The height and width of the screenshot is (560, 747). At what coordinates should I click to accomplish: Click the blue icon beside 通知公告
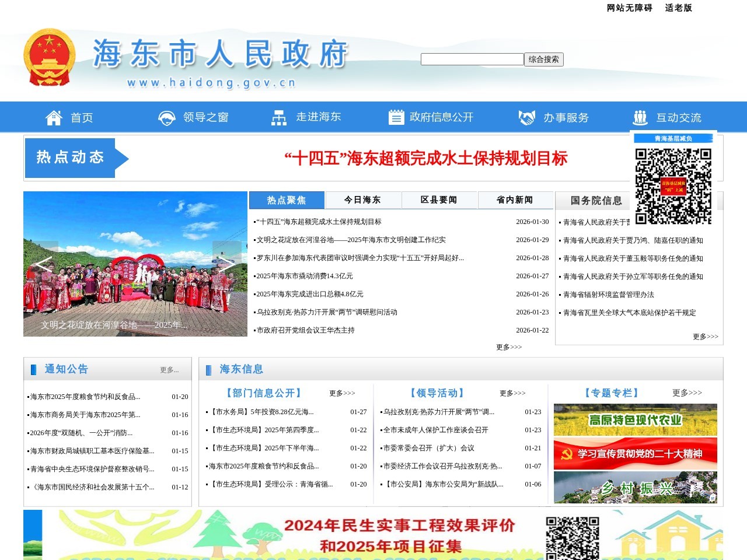coord(33,369)
